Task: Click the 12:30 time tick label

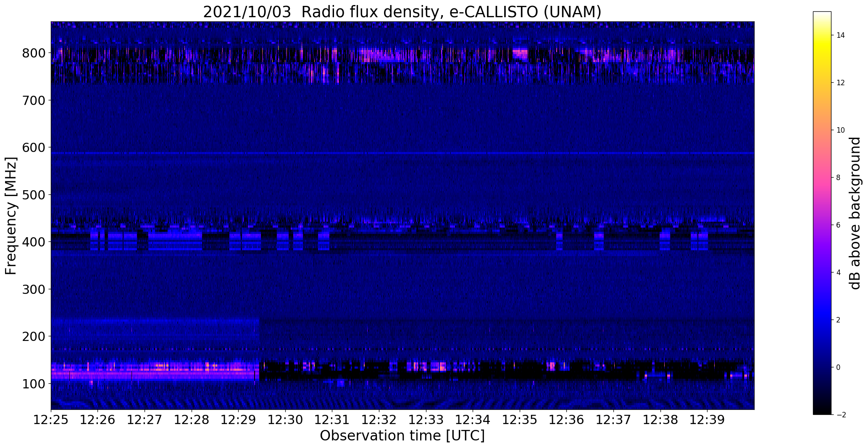Action: [x=285, y=420]
